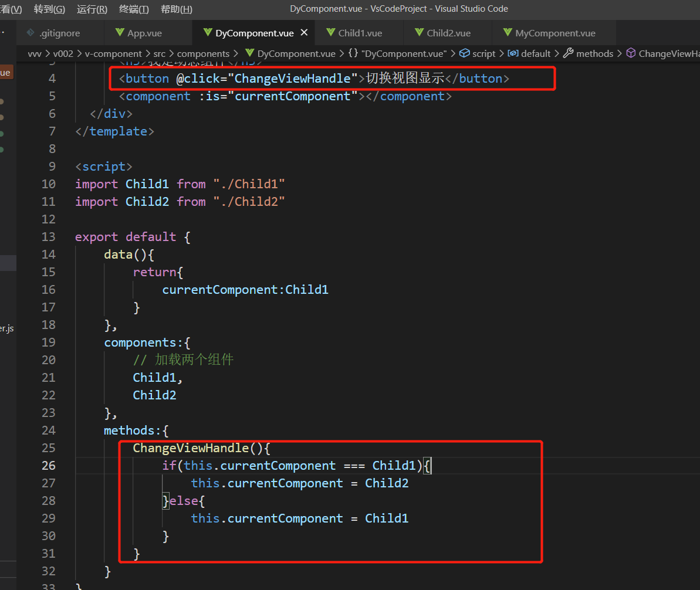Click line number 26 in gutter
700x590 pixels.
pos(49,466)
